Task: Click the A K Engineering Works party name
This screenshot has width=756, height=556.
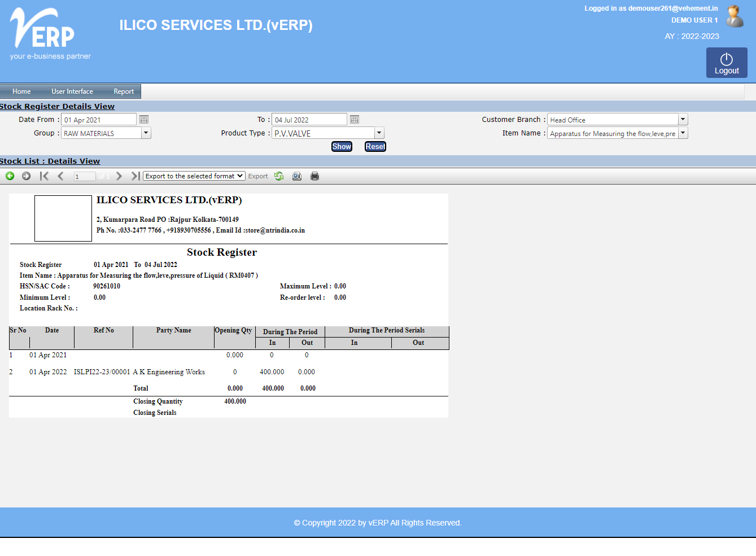Action: pos(169,372)
